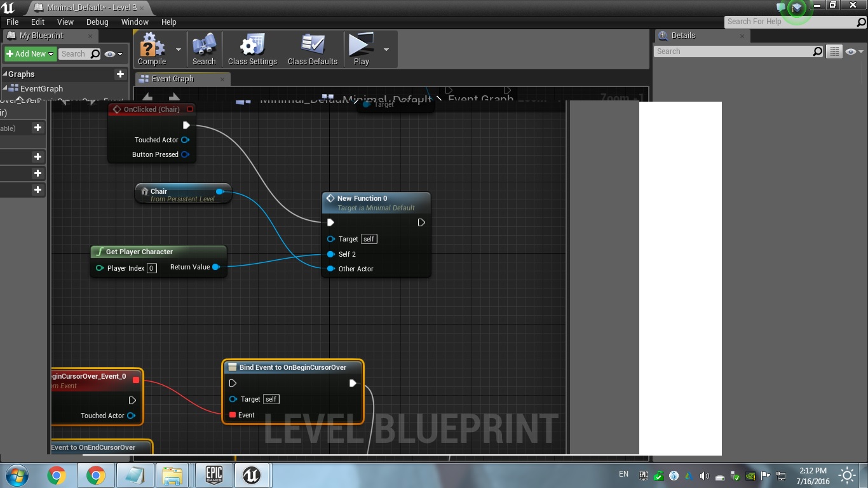Click the red Event pin on Bind Event node

[x=233, y=415]
